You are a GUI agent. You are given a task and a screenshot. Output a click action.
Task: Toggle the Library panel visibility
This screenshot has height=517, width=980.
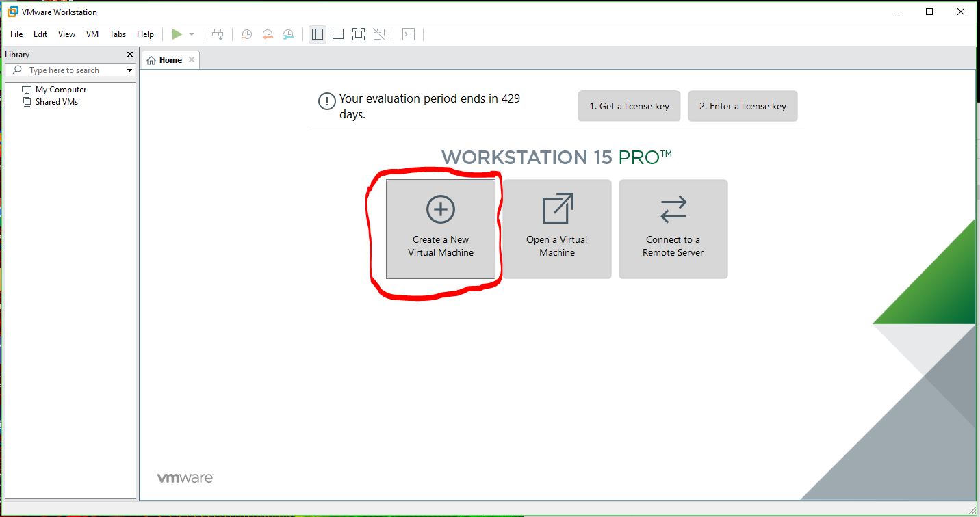point(317,34)
